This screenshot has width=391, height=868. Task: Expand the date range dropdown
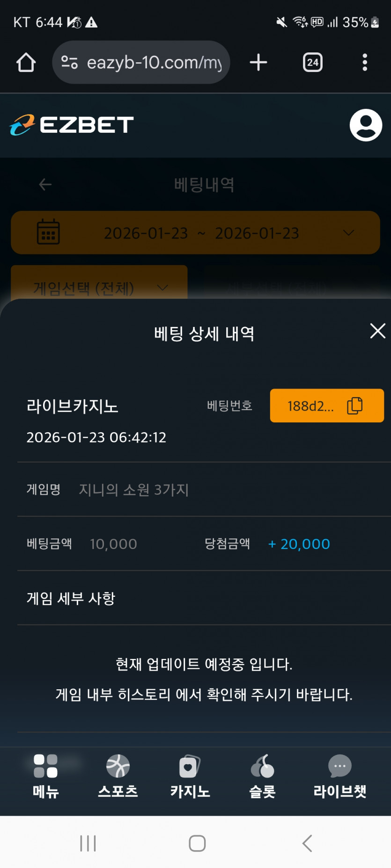348,233
